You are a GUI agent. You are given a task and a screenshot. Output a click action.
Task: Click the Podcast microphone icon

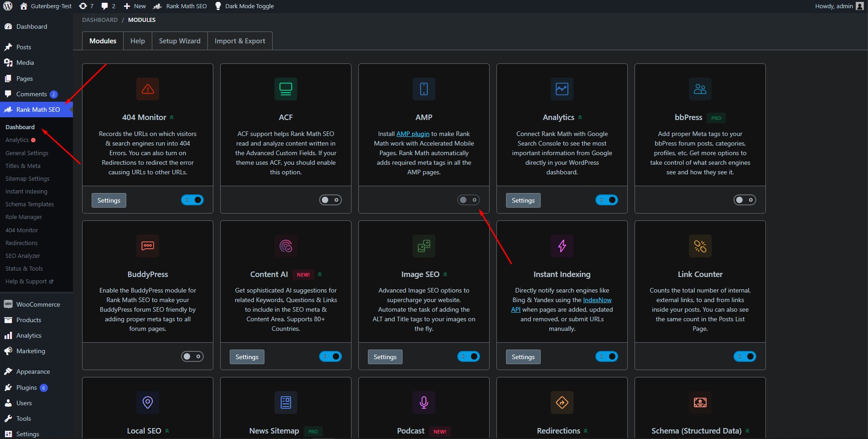(x=424, y=402)
